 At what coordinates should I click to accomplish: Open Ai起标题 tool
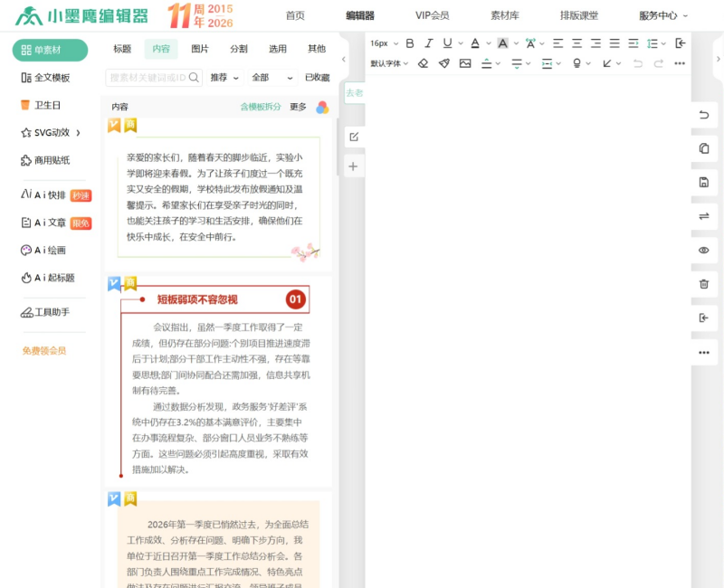[48, 278]
